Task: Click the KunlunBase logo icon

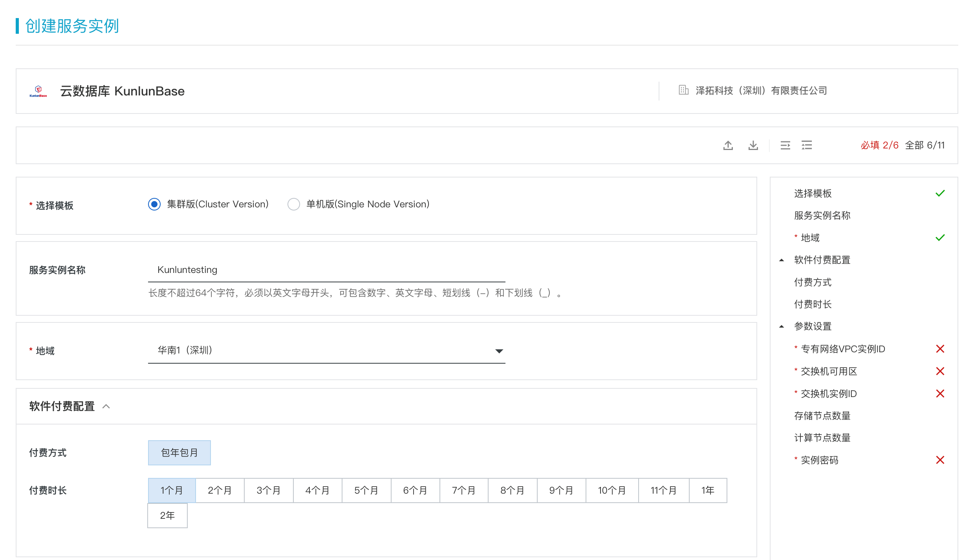Action: tap(38, 91)
